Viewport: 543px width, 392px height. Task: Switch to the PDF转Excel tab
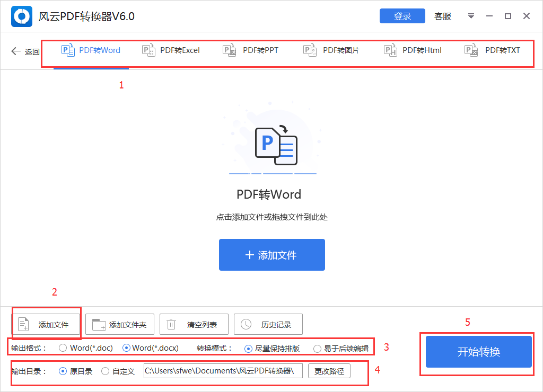[x=171, y=50]
